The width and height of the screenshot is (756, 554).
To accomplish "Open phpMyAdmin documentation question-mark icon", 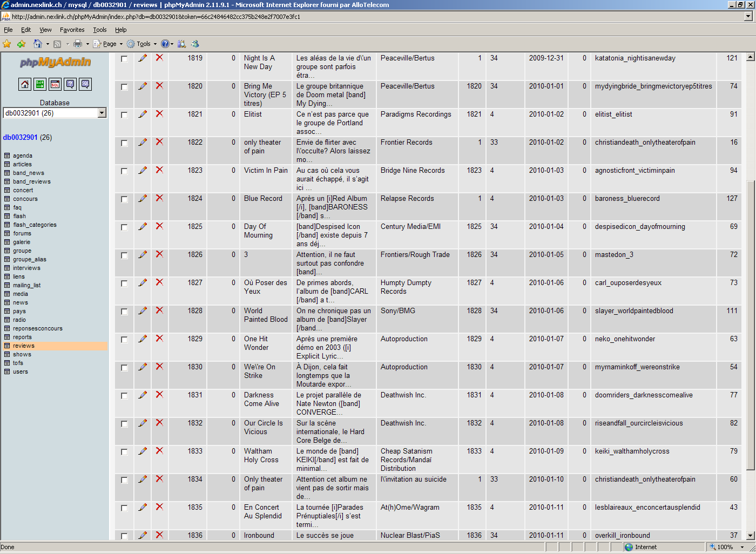I will tap(70, 84).
